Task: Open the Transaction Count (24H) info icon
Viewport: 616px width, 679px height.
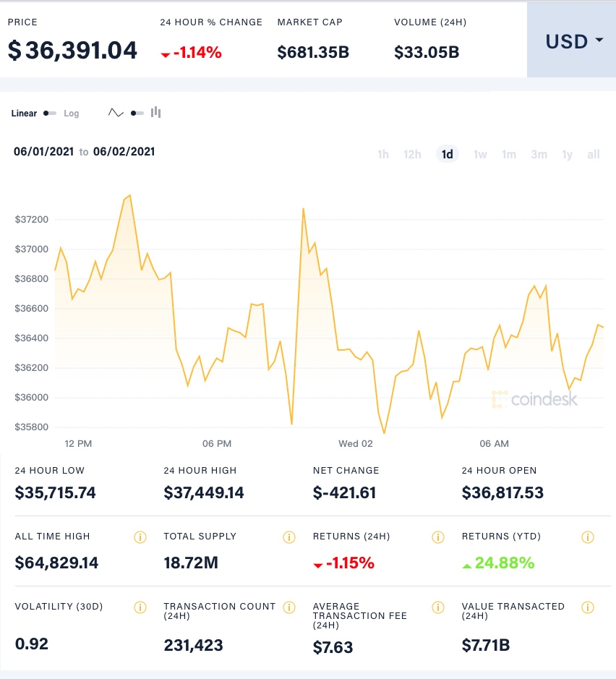Action: coord(289,607)
